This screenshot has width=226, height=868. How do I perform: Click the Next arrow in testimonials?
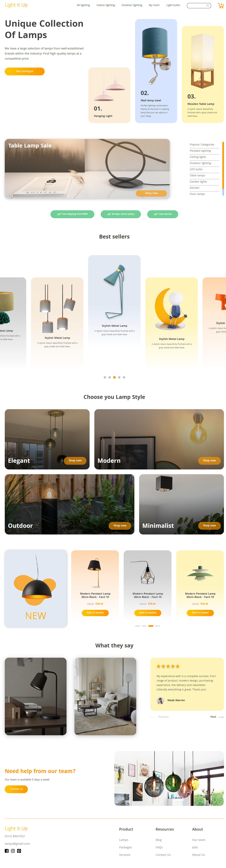(x=221, y=717)
